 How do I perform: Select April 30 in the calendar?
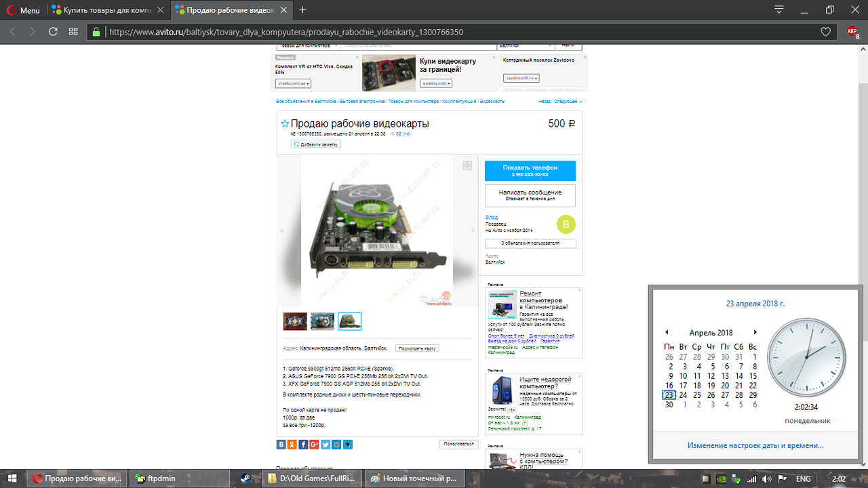(x=669, y=405)
